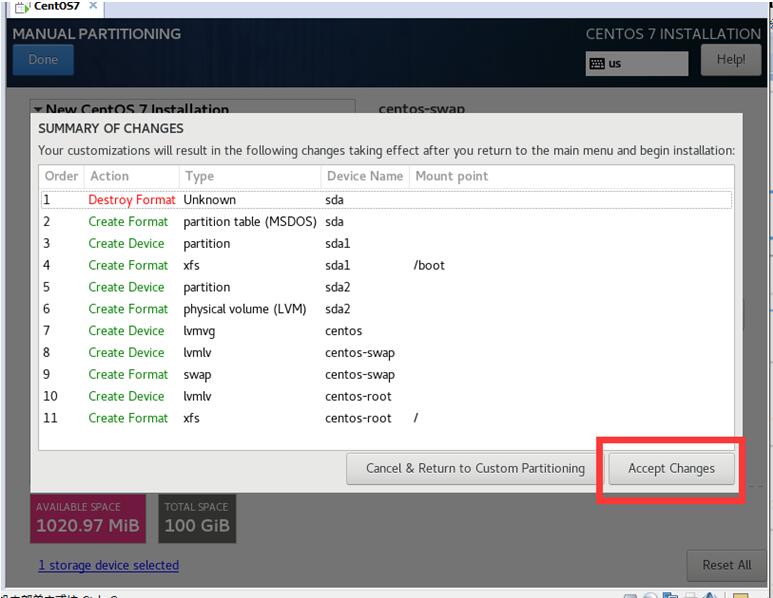
Task: Sort by the Type column header
Action: [250, 176]
